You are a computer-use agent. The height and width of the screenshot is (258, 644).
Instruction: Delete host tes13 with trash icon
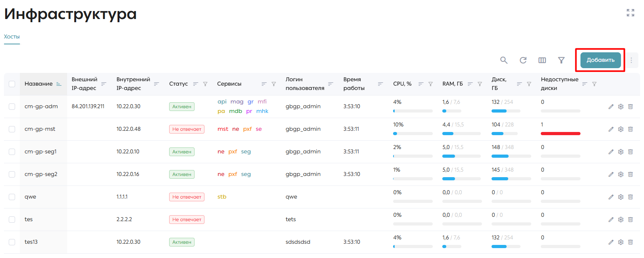coord(630,242)
